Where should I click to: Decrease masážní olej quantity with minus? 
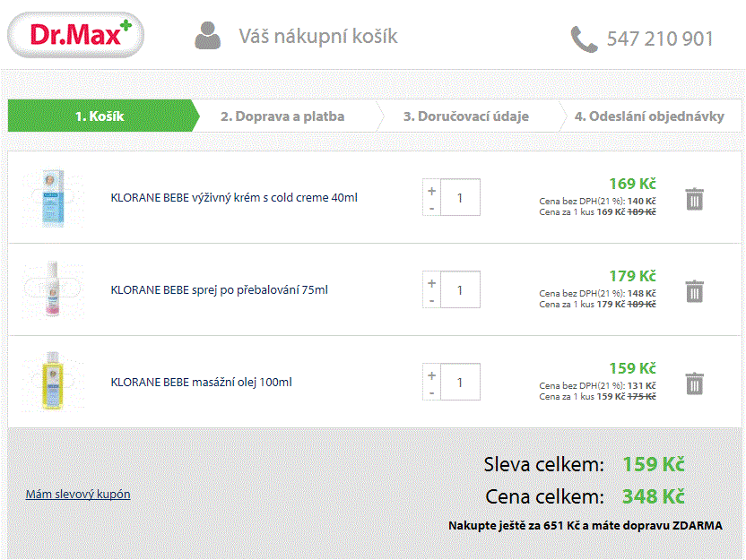(x=432, y=392)
